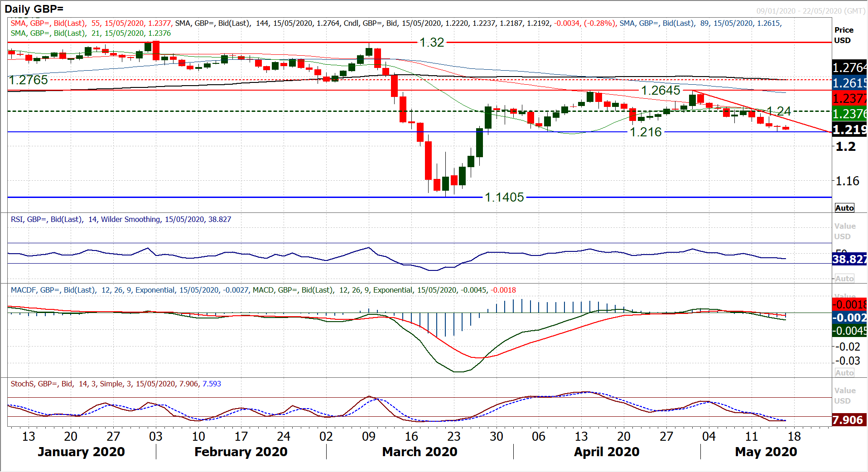Click the blue 1.2615 SMA price tag
Screen dimensions: 868x472
pos(849,83)
